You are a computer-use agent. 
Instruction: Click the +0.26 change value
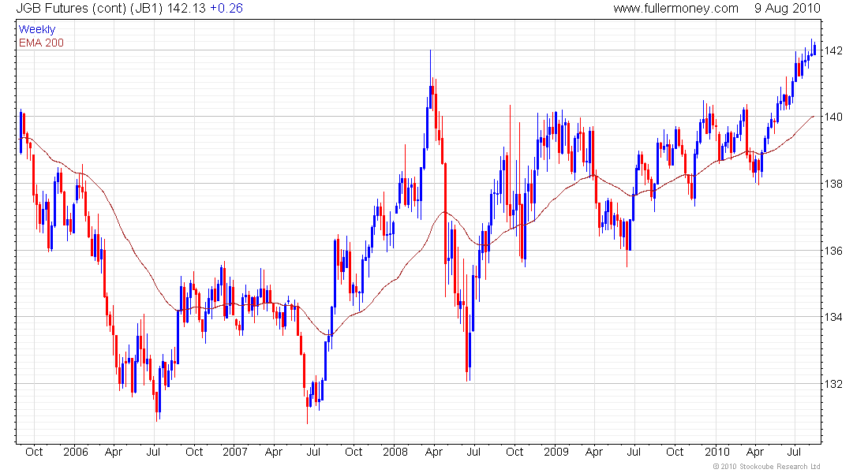click(x=226, y=9)
